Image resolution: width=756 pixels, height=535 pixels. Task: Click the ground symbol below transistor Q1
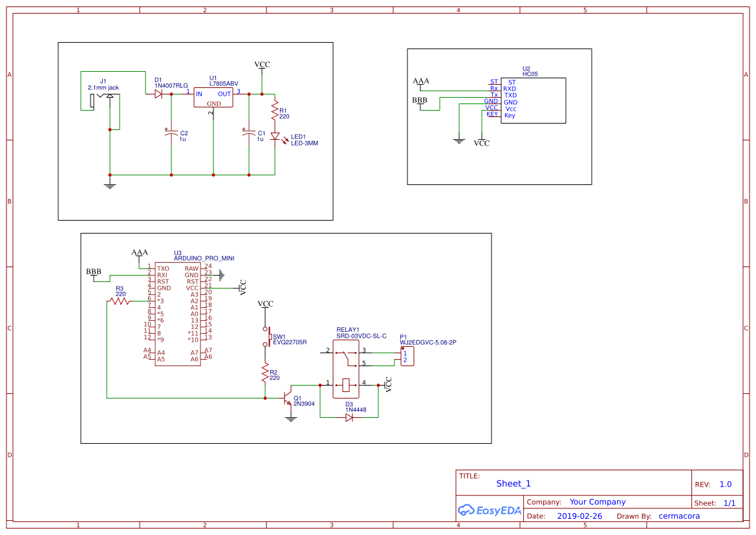click(x=290, y=417)
